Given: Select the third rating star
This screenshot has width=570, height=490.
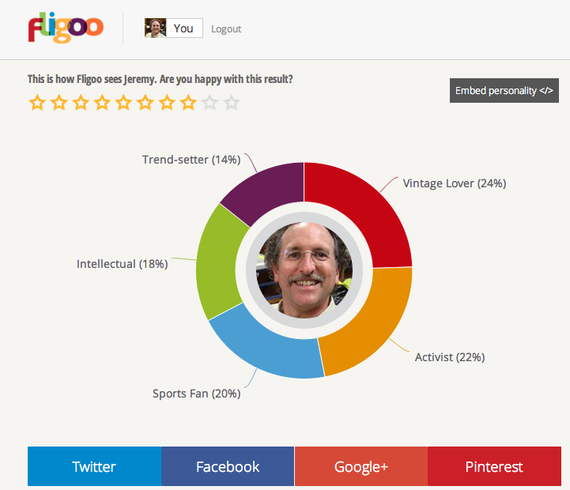Looking at the screenshot, I should [81, 103].
